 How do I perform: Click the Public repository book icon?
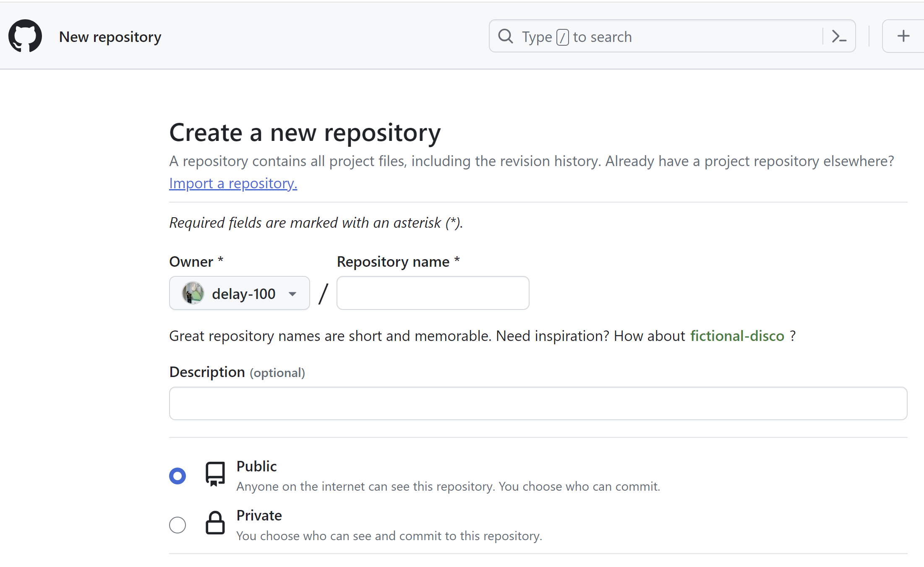215,474
